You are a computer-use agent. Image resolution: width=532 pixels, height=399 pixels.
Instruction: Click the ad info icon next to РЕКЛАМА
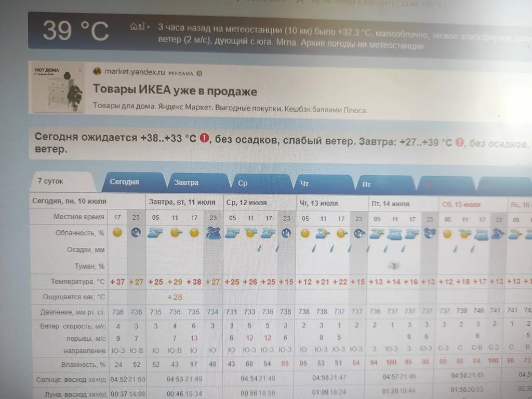pos(199,73)
